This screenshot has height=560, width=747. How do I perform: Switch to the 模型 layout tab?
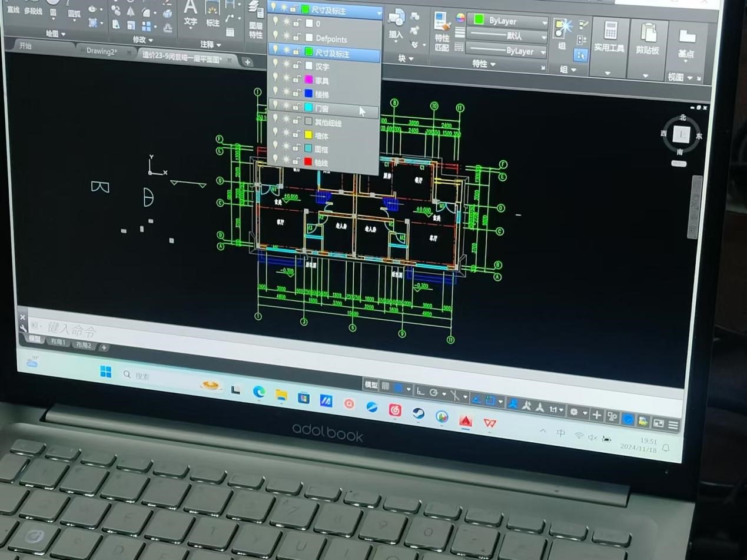(35, 339)
